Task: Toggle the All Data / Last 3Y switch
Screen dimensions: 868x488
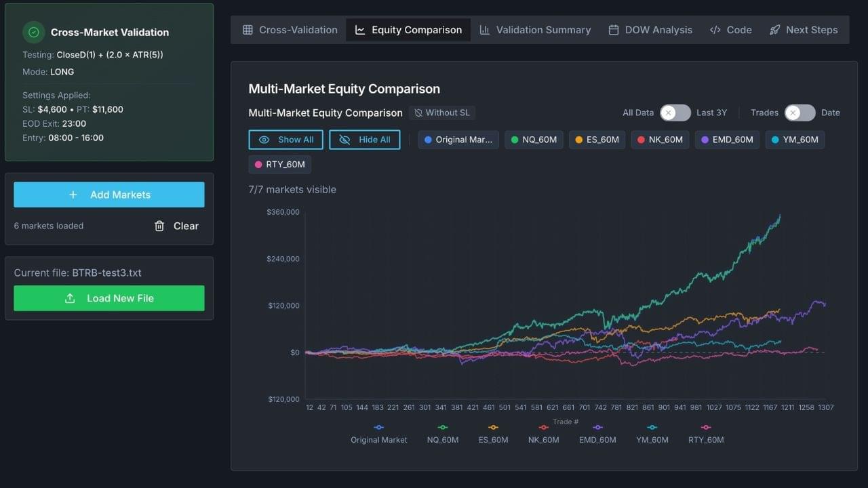Action: [675, 113]
